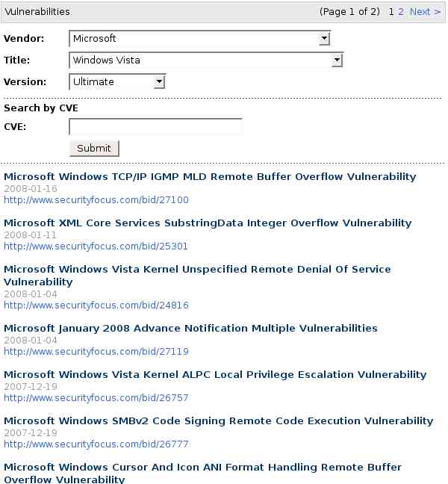The image size is (448, 484).
Task: Open XML Core Services SubstringData vulnerability
Action: (208, 223)
